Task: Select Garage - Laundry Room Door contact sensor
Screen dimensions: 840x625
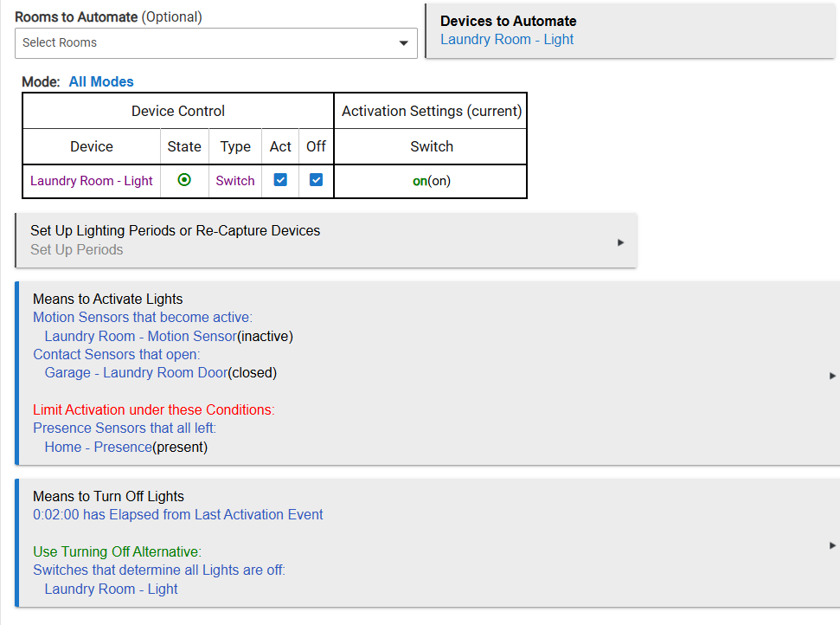Action: (136, 372)
